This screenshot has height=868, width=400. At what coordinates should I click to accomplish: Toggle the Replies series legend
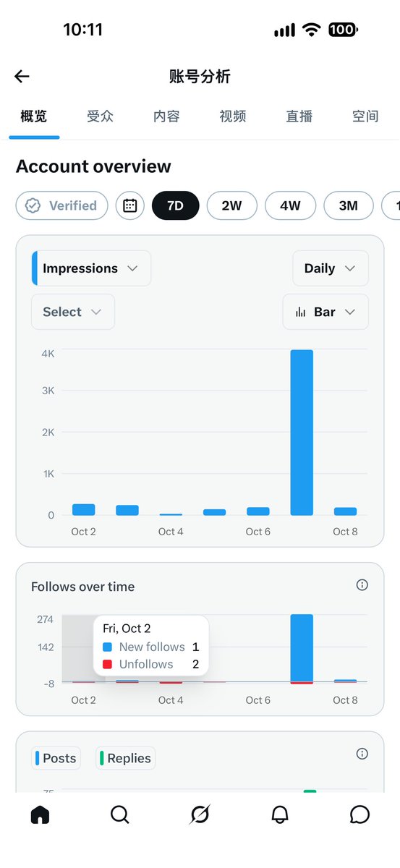pyautogui.click(x=126, y=758)
